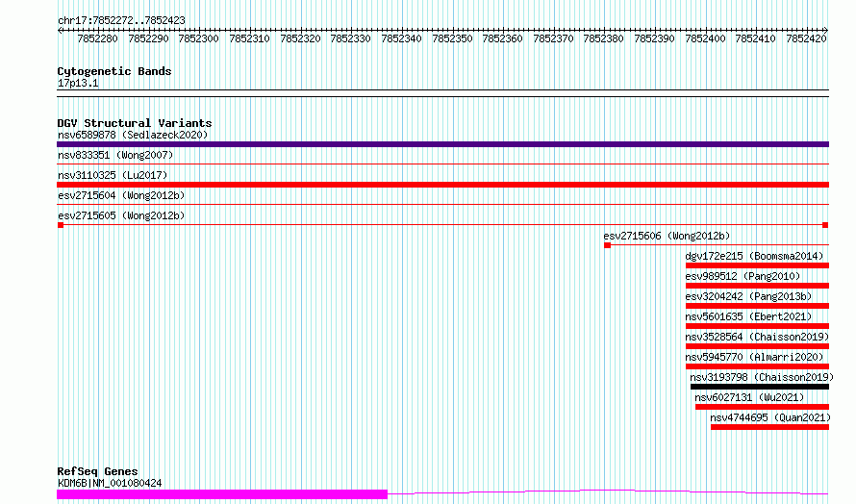The width and height of the screenshot is (856, 504).
Task: Select the 17p13.1 band label
Action: (78, 83)
